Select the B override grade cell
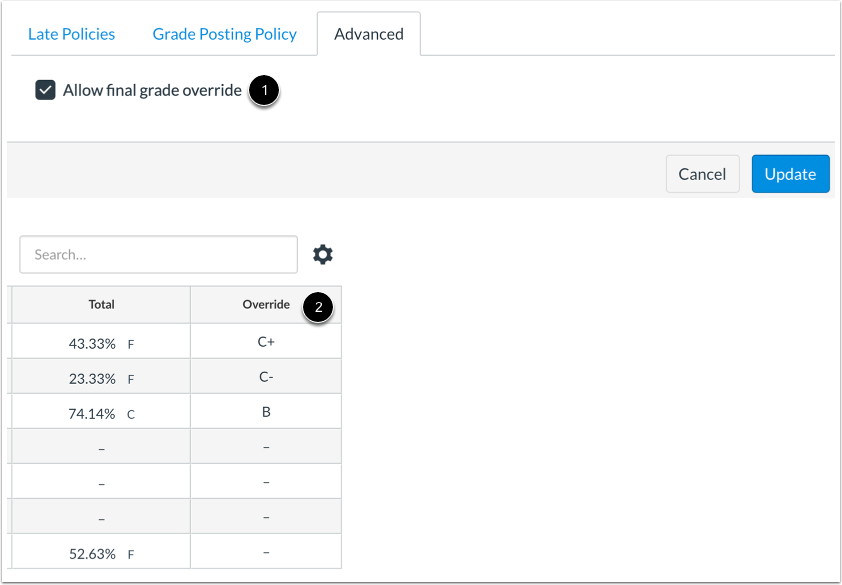The height and width of the screenshot is (585, 842). point(266,411)
